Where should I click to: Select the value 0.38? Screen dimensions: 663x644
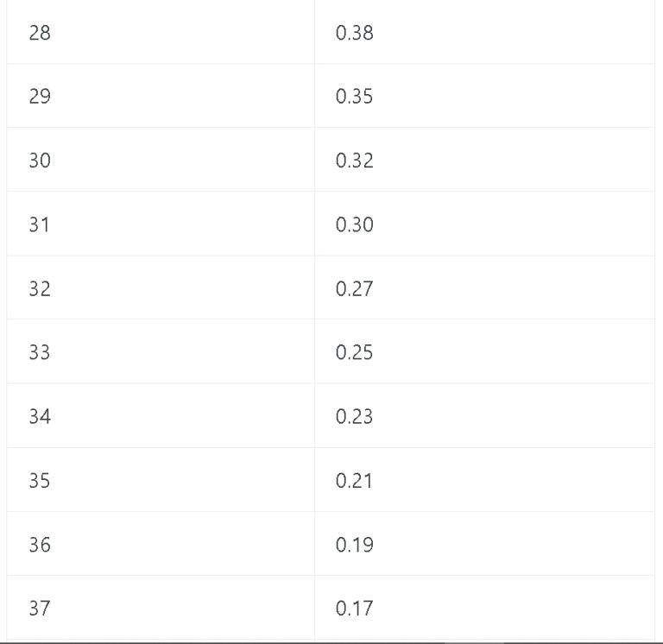click(x=354, y=33)
